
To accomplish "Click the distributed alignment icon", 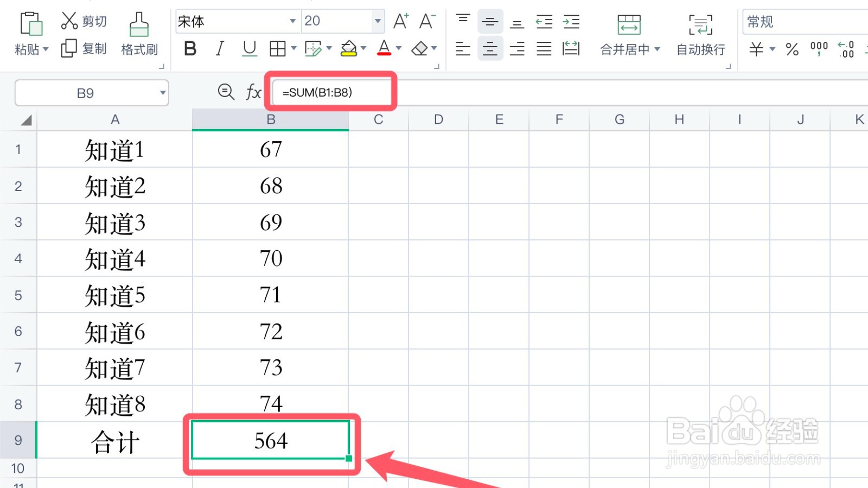I will [x=571, y=49].
